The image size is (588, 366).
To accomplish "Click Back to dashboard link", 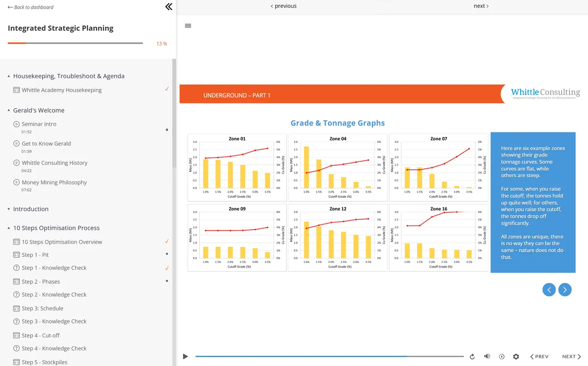I will pyautogui.click(x=30, y=7).
